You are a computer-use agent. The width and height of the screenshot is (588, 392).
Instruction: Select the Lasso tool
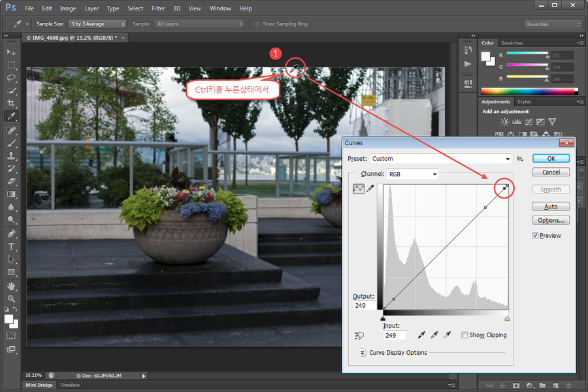click(x=11, y=78)
